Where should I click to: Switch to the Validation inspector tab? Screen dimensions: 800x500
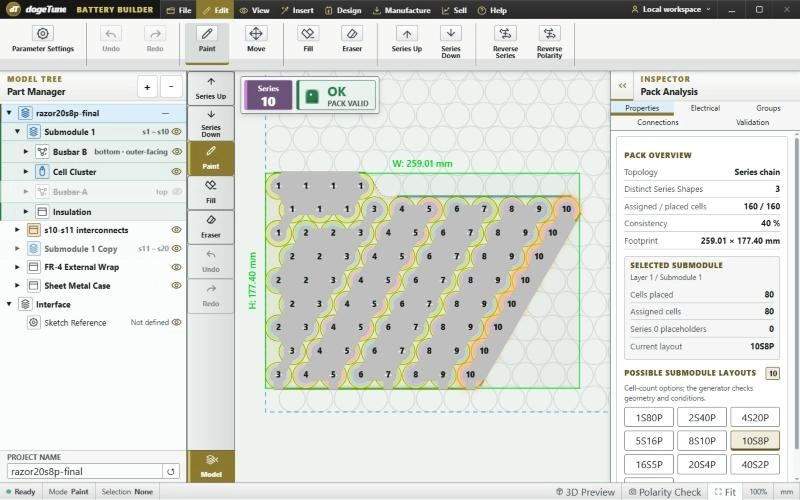(x=752, y=122)
